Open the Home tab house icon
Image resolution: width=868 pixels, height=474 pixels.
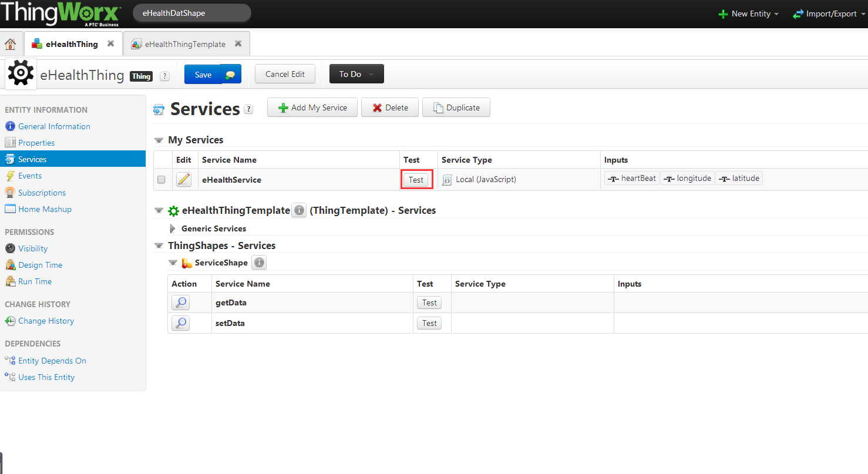[x=10, y=44]
